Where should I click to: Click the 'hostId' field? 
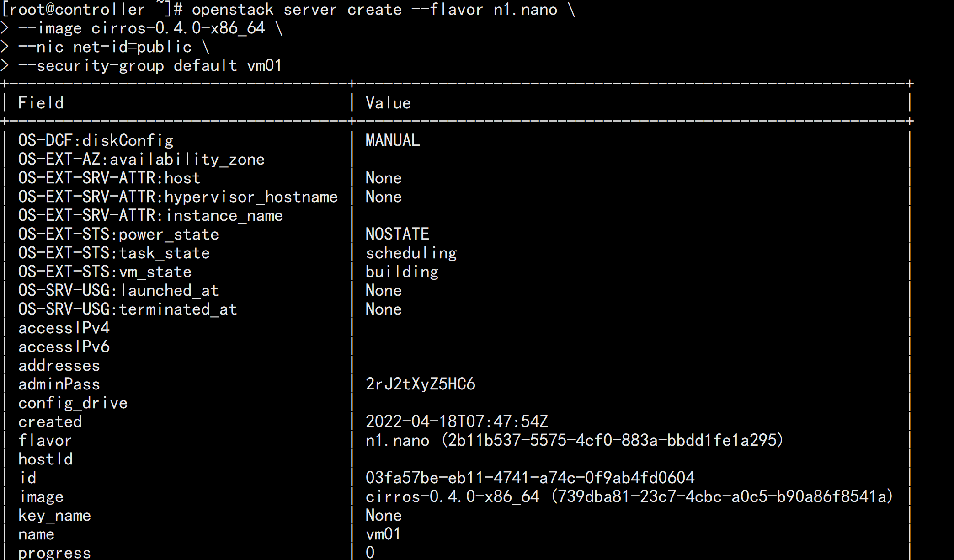point(46,459)
